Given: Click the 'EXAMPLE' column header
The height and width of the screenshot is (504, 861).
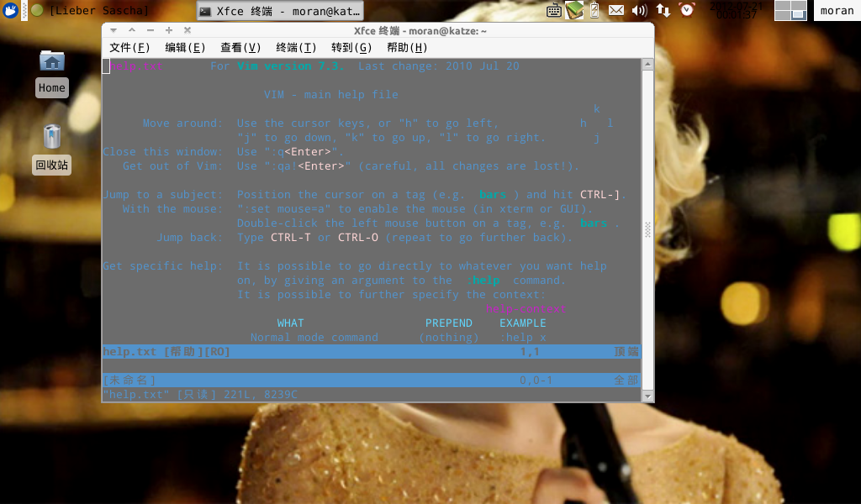Looking at the screenshot, I should point(523,323).
